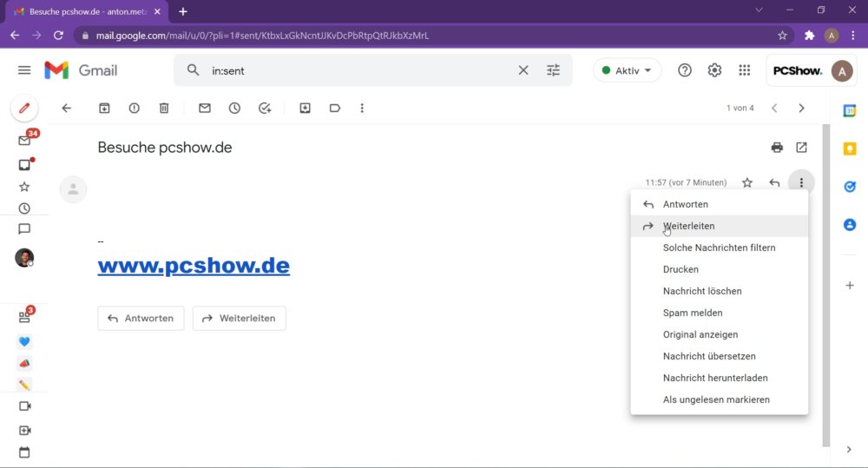Open Gmail settings gear icon
Image resolution: width=868 pixels, height=468 pixels.
(714, 70)
